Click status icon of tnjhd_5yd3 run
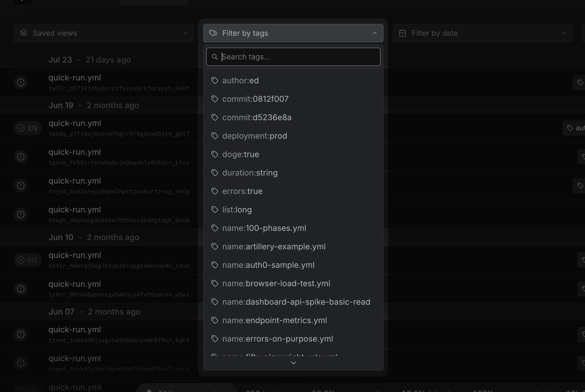Viewport: 585px width, 392px height. pos(21,186)
